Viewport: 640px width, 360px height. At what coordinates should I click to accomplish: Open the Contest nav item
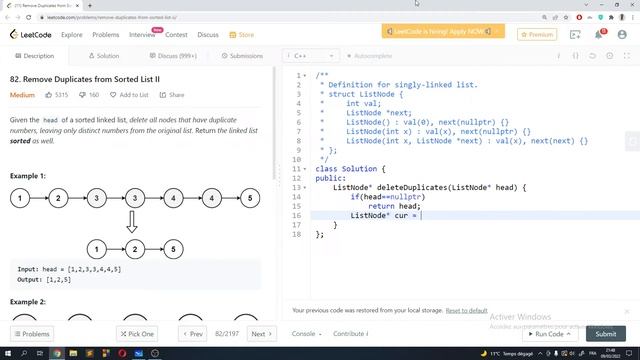(x=176, y=35)
